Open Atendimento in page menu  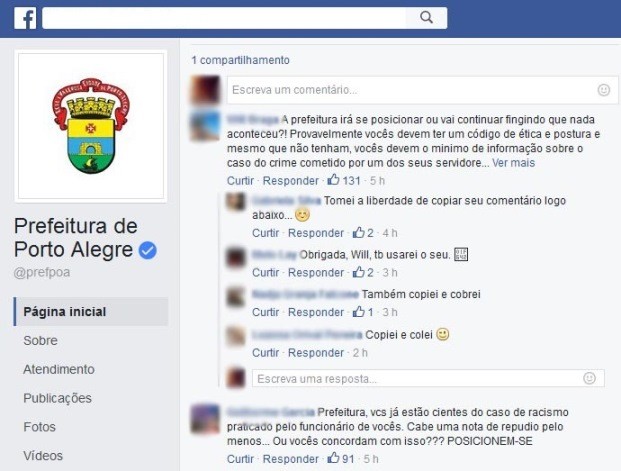[x=59, y=370]
